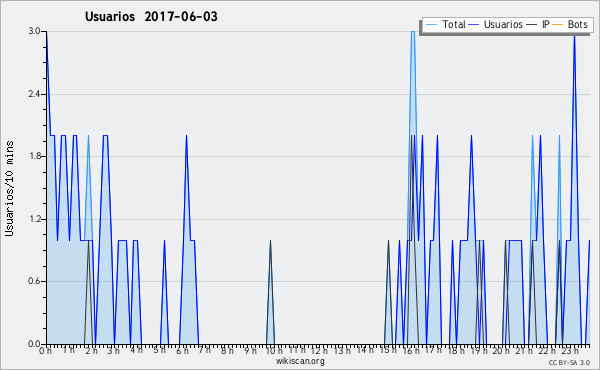Click the orange Bots legend line
The image size is (600, 370).
[x=558, y=25]
